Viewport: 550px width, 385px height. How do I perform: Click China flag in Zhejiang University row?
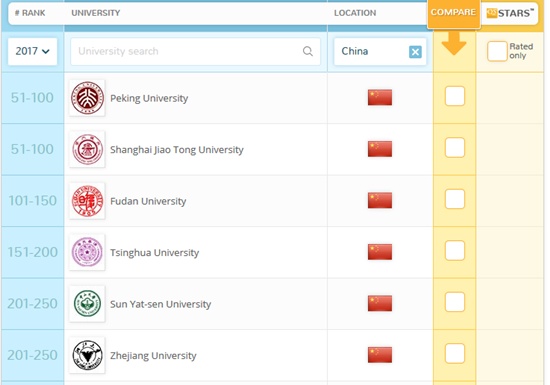coord(380,355)
